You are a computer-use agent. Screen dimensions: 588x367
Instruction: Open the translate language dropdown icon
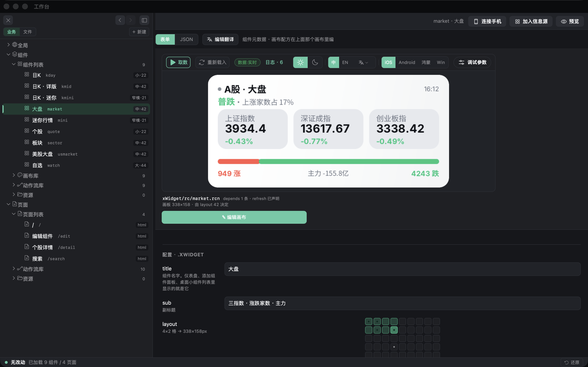pos(364,62)
